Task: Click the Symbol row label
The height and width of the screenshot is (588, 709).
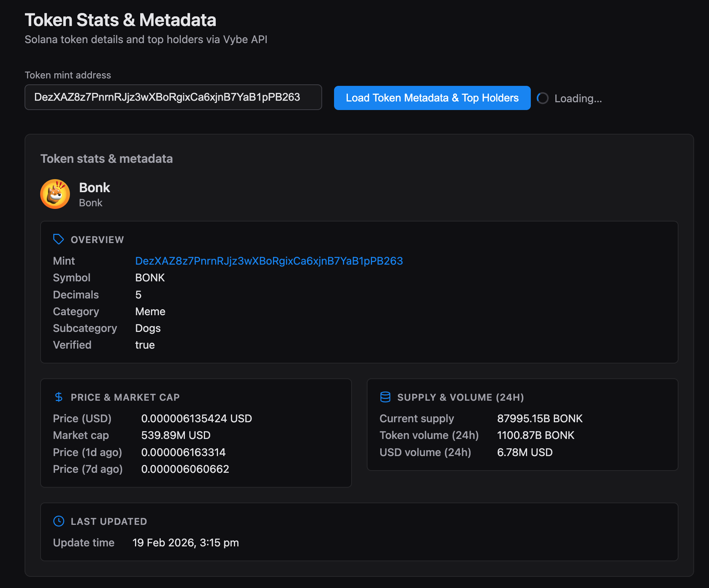Action: [x=72, y=278]
